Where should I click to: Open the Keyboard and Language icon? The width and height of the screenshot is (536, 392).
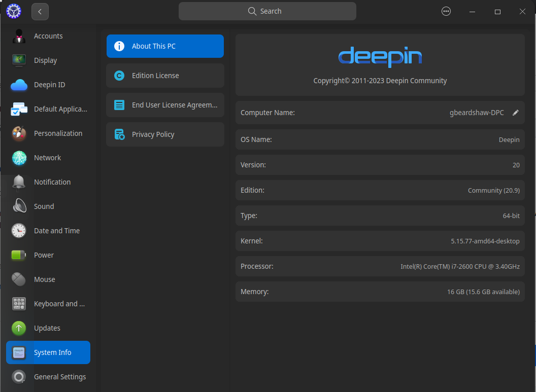(x=19, y=304)
